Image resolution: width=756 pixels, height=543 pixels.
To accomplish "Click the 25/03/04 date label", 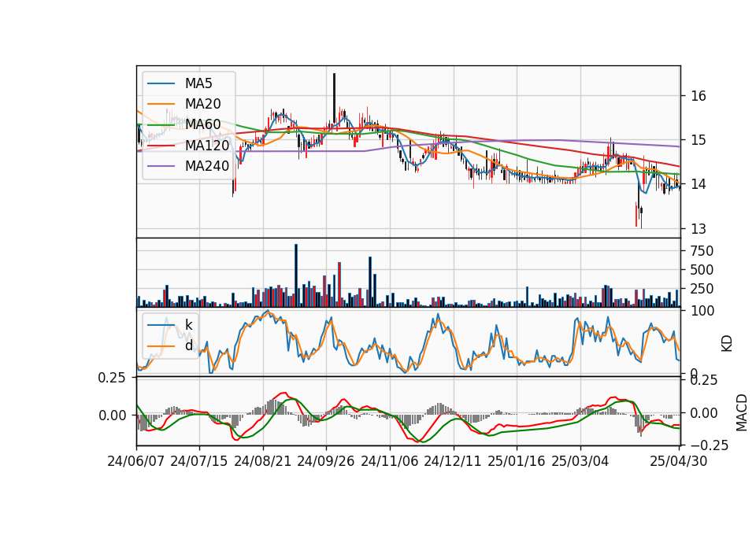I will 580,461.
